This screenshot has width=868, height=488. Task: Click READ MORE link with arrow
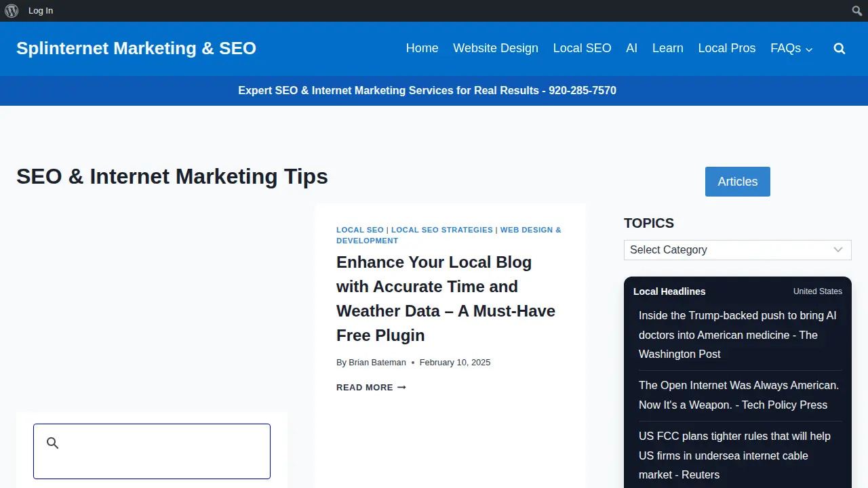(x=371, y=388)
